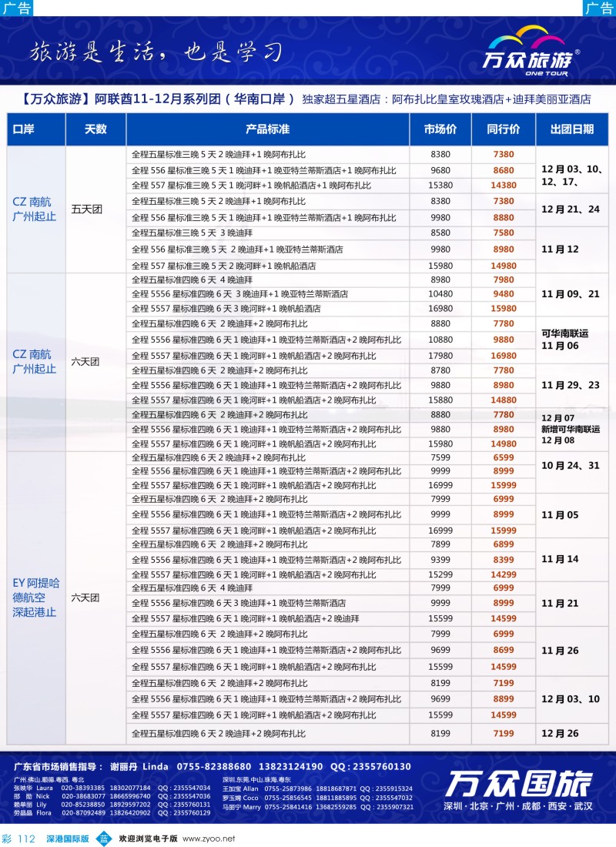
Task: Click the 旅游是生活，也是学习 slogan
Action: (156, 52)
